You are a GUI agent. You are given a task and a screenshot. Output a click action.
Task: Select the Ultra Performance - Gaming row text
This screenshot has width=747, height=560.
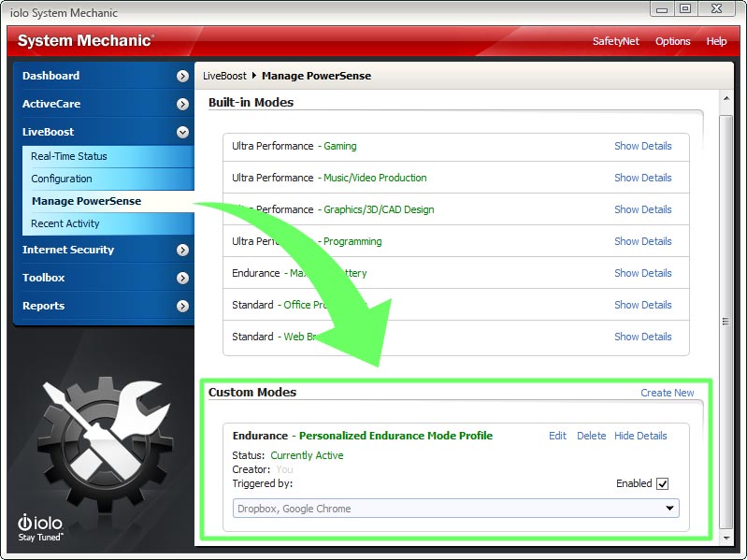click(294, 146)
